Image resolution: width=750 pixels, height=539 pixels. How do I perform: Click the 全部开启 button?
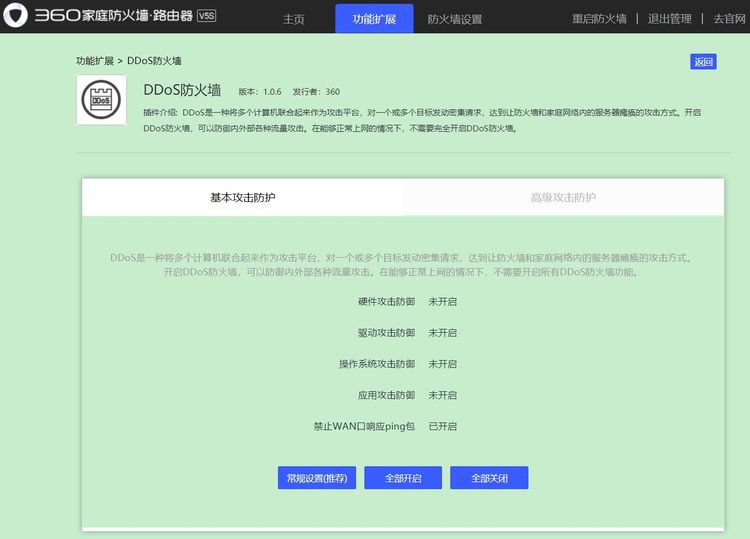click(x=403, y=478)
